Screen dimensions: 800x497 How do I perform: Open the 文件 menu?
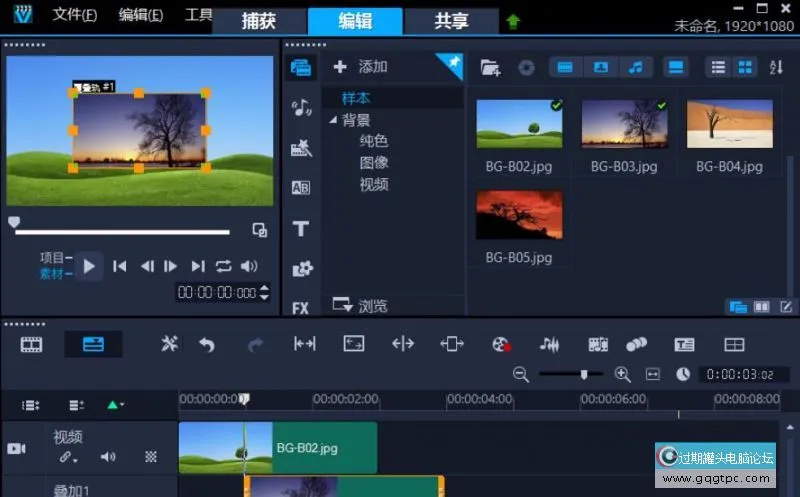coord(75,15)
